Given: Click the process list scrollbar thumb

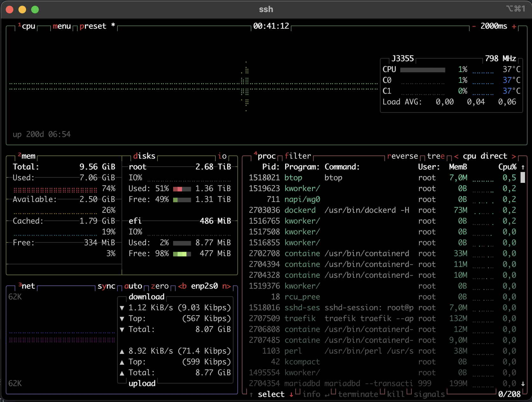Looking at the screenshot, I should 523,177.
